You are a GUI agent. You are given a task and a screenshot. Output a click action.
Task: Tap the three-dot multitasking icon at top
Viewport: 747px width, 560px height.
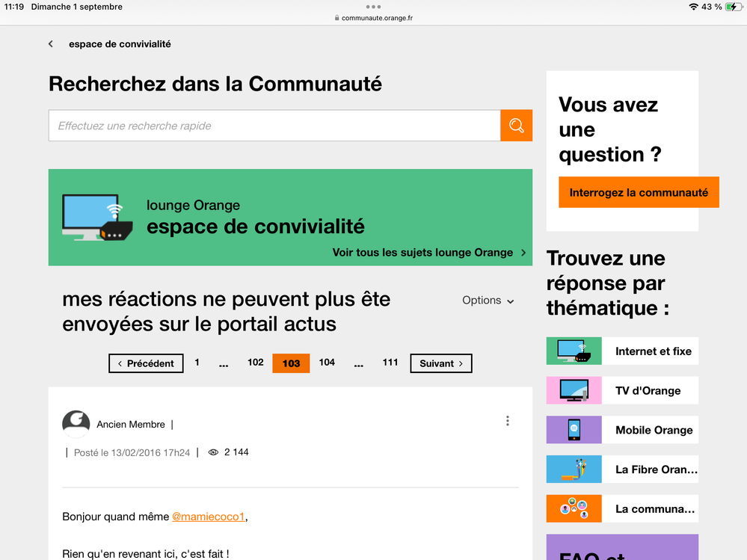(374, 7)
